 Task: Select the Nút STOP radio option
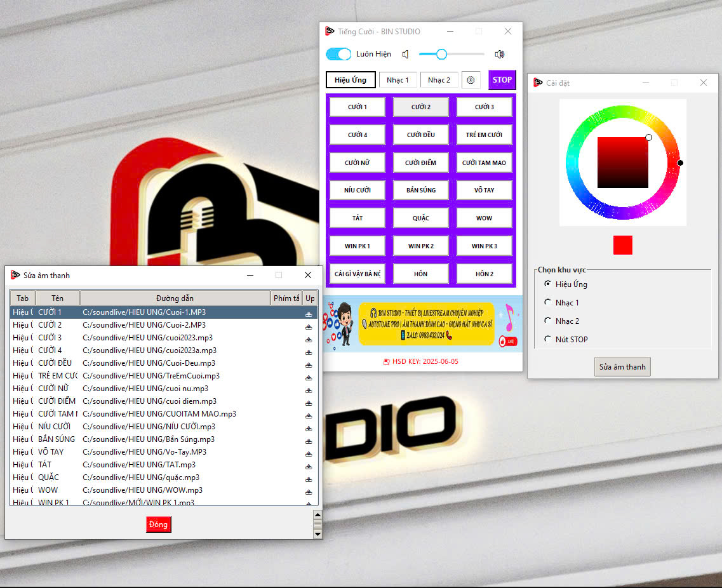[548, 340]
